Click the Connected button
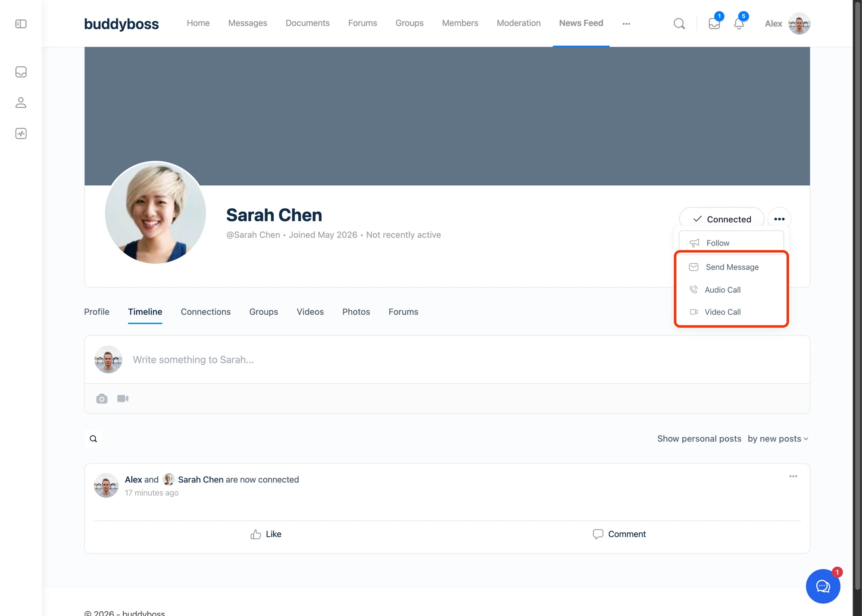 click(721, 219)
